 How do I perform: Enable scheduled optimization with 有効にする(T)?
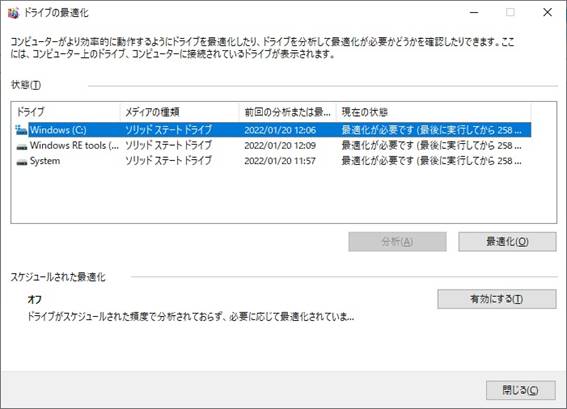pyautogui.click(x=496, y=299)
